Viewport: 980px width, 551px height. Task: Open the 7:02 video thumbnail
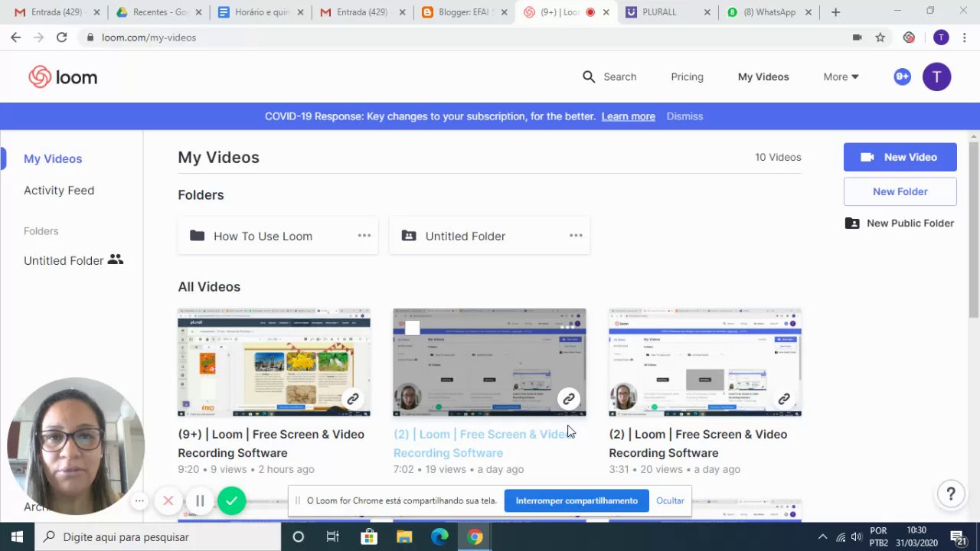click(490, 363)
